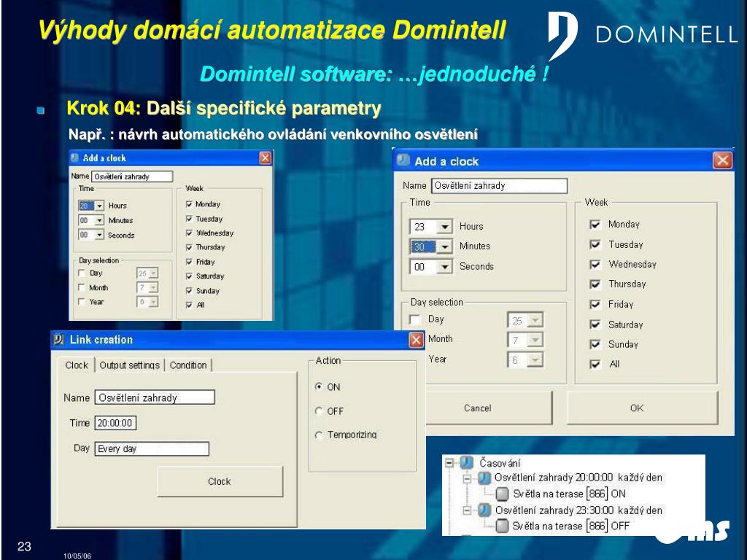Open the Month number dropdown in the smaller Add a clock dialog
The height and width of the screenshot is (560, 747).
tap(153, 287)
